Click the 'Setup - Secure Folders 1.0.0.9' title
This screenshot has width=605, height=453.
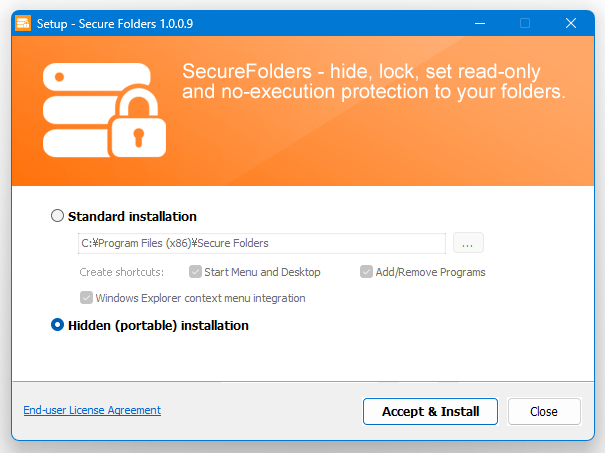pyautogui.click(x=115, y=24)
